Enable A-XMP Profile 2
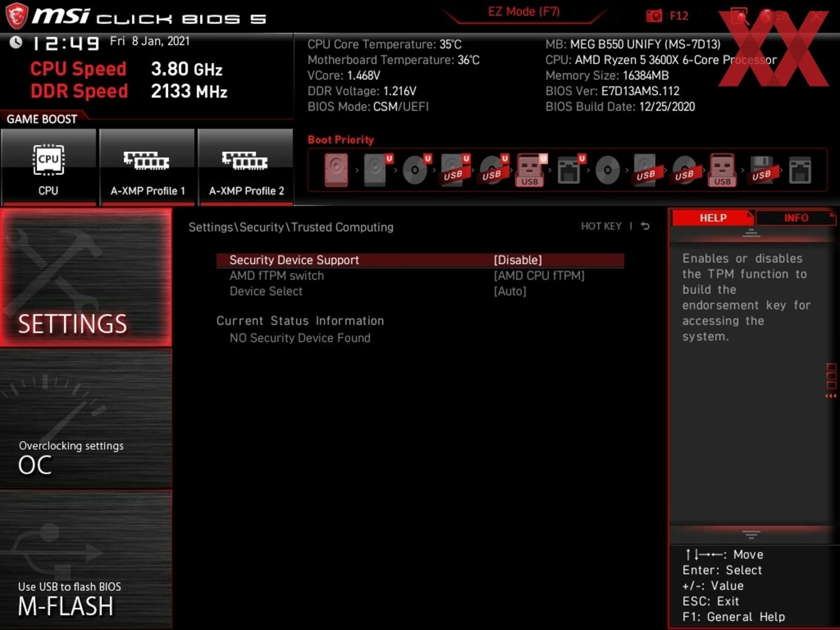 coord(246,166)
